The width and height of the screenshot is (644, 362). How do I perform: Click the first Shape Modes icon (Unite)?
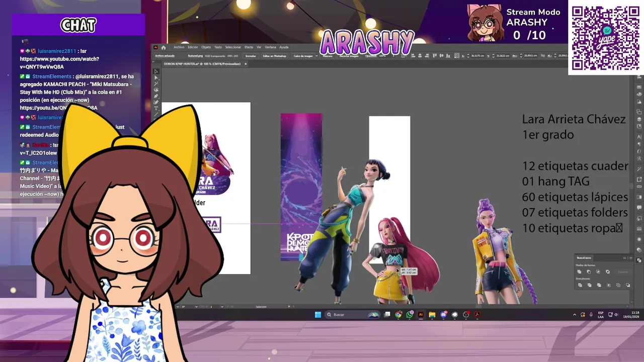pyautogui.click(x=579, y=271)
